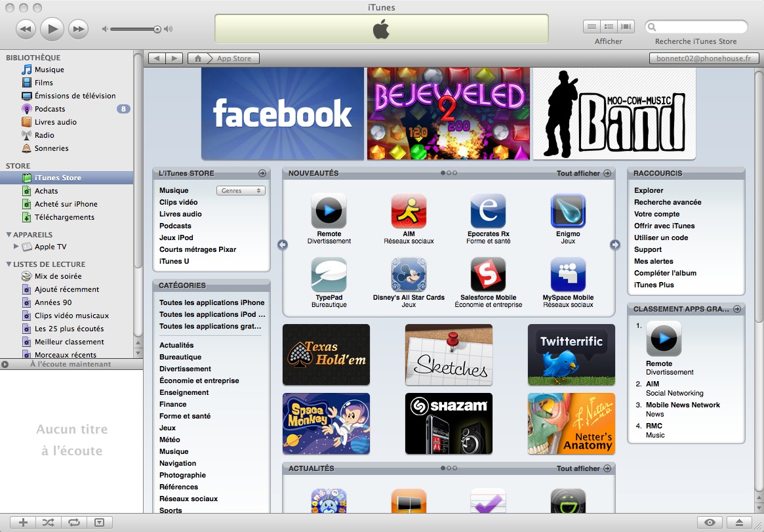Open Disney's All Star Cards icon
The width and height of the screenshot is (764, 532).
(x=409, y=275)
